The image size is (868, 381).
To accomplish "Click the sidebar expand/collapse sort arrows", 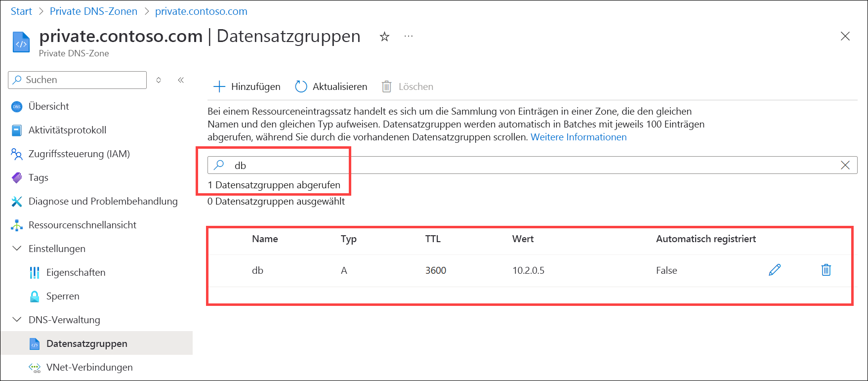I will (159, 80).
